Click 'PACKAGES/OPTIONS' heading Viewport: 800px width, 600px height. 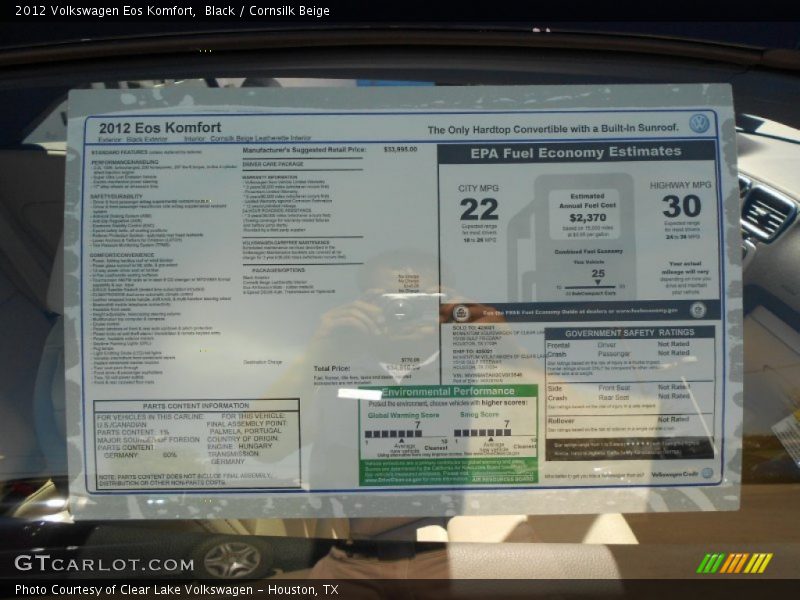tap(278, 270)
